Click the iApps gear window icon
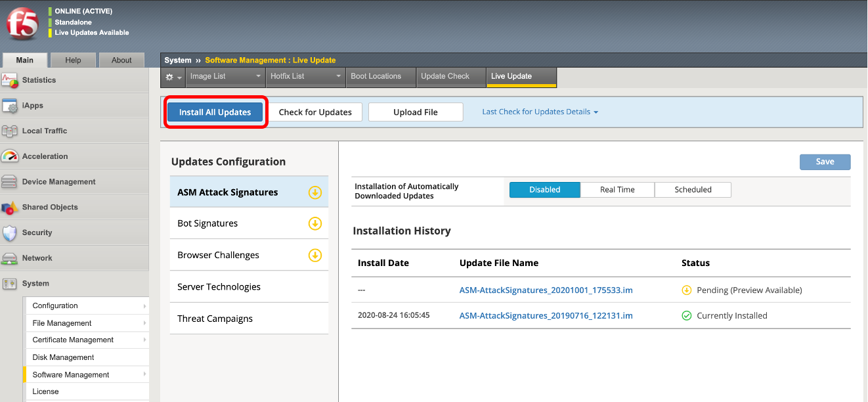 [10, 106]
